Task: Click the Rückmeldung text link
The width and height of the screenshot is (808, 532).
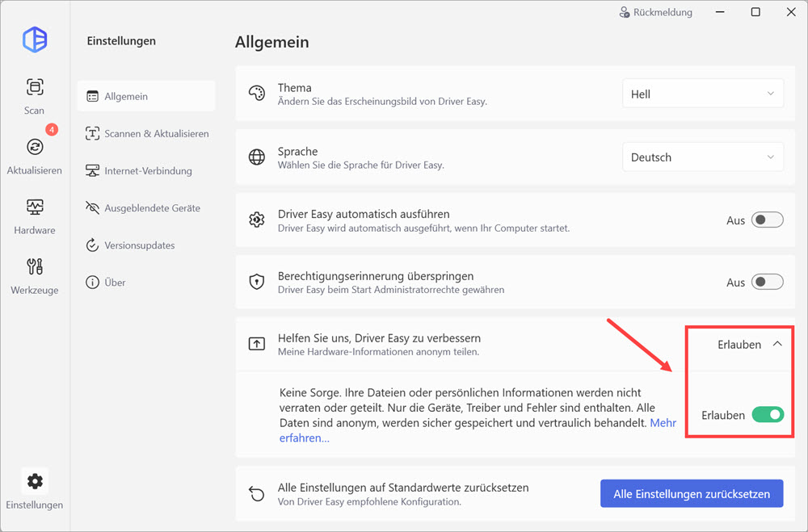Action: (x=663, y=12)
